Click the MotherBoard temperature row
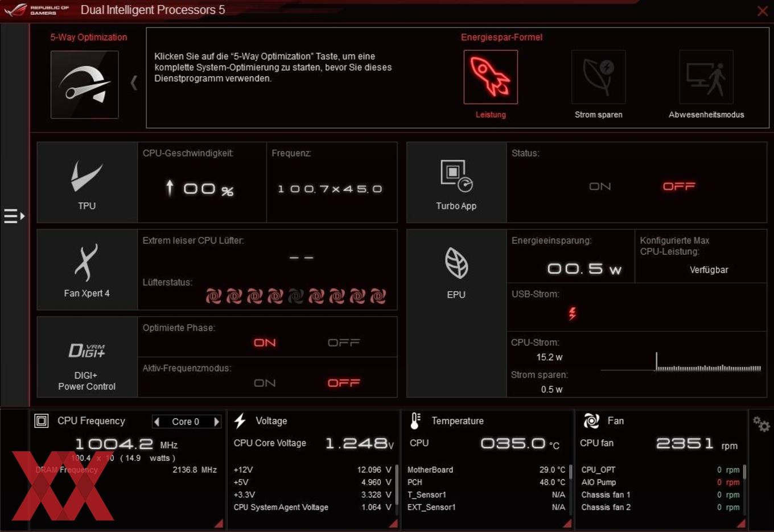The height and width of the screenshot is (532, 774). click(487, 470)
